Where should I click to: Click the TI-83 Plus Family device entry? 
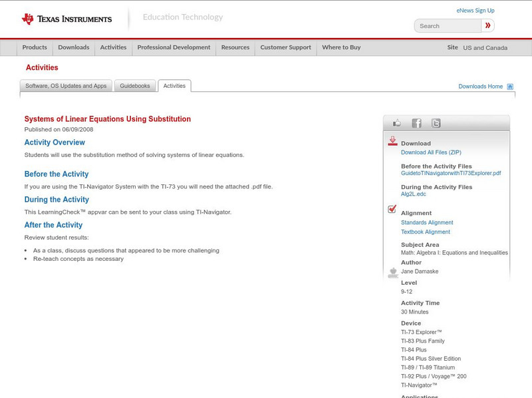click(x=423, y=341)
